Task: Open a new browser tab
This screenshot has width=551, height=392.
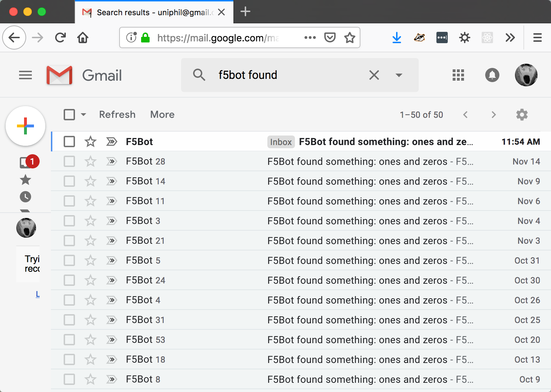Action: (x=245, y=12)
